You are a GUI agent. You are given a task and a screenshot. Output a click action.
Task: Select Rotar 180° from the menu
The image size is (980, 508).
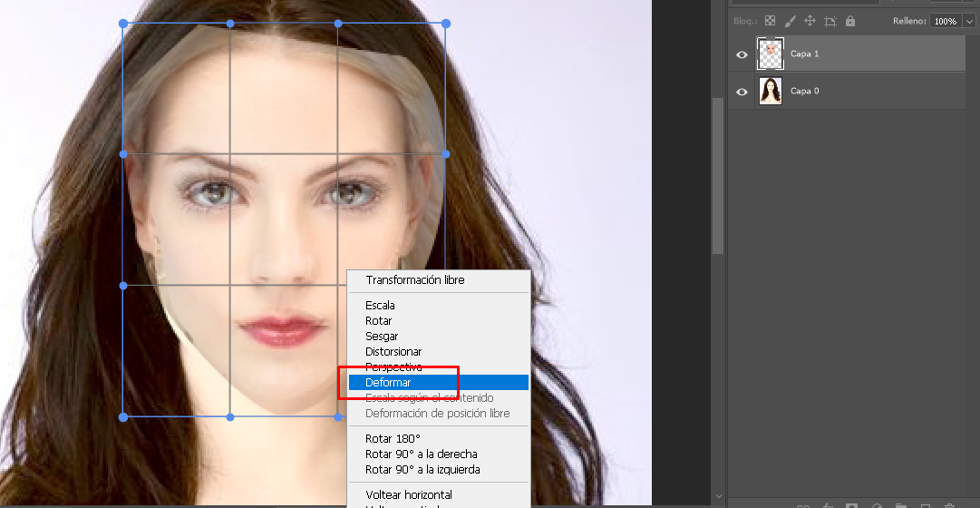pyautogui.click(x=393, y=439)
